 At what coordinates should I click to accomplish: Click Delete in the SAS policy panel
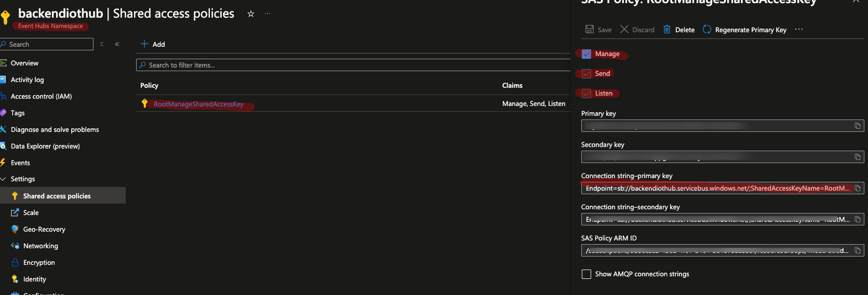[x=679, y=30]
